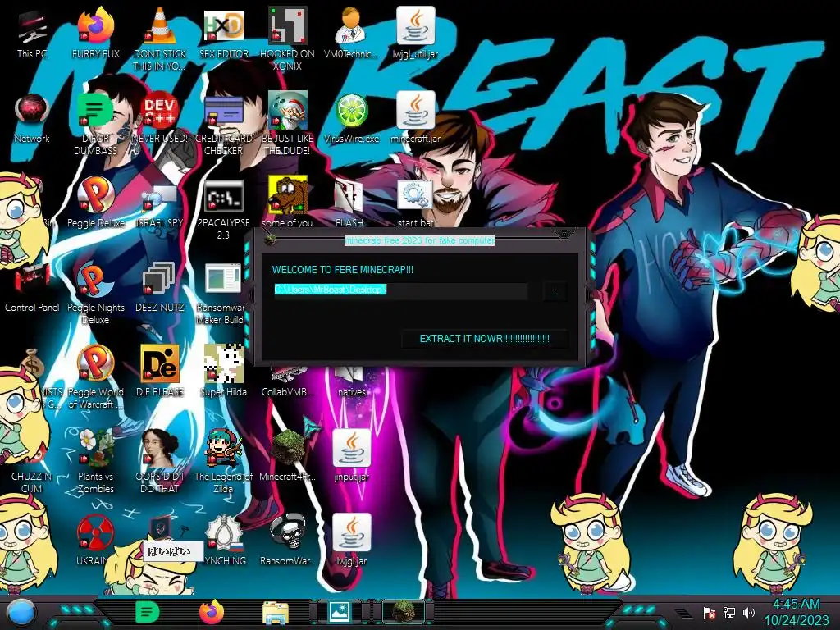Open Firefox from the taskbar
Screen dimensions: 840x630
(212, 612)
